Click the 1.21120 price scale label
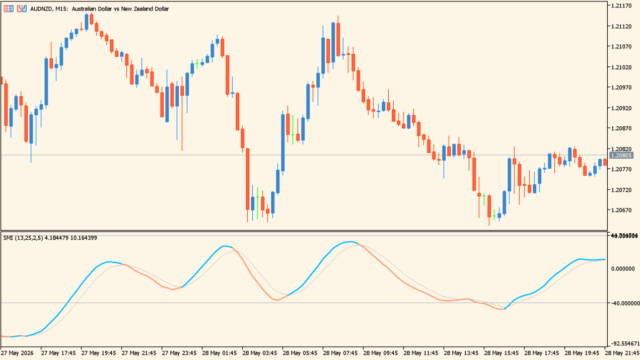 click(x=621, y=27)
